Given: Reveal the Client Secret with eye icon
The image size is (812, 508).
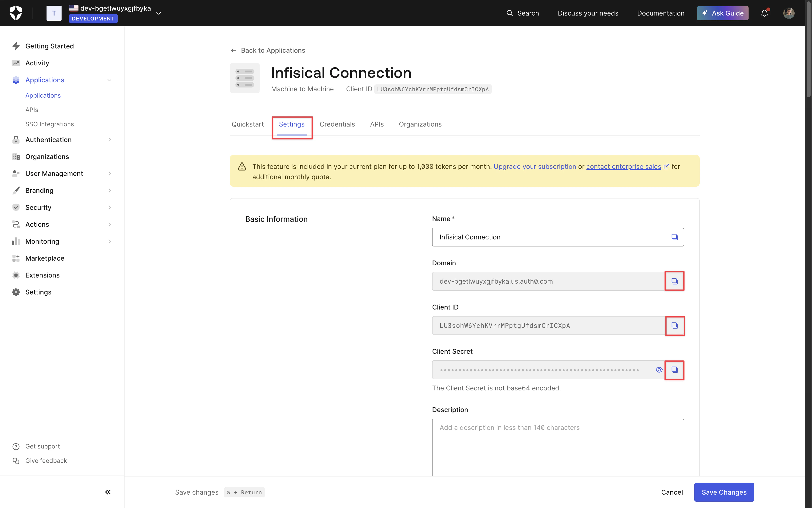Looking at the screenshot, I should click(x=659, y=370).
